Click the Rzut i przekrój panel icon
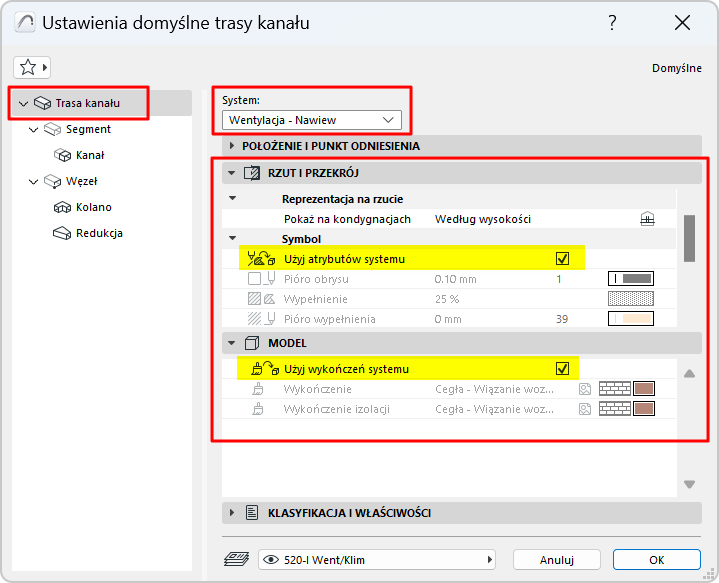This screenshot has height=583, width=719. (252, 173)
